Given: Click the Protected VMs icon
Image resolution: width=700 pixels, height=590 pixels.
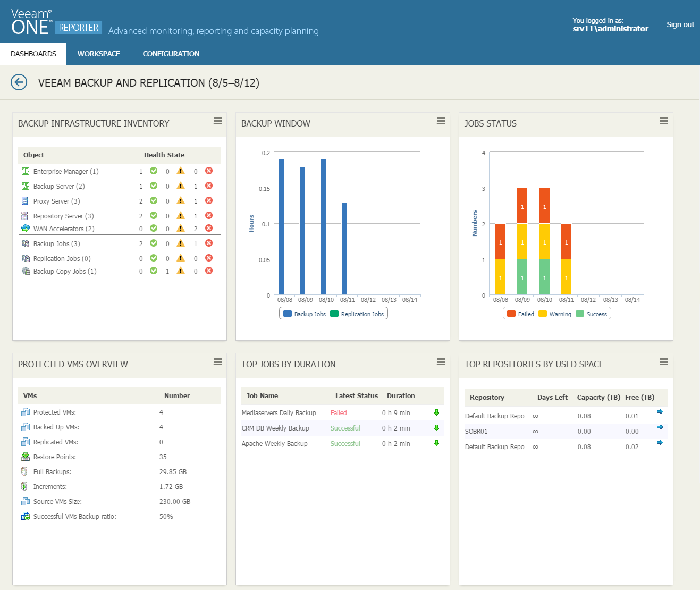Looking at the screenshot, I should (25, 412).
